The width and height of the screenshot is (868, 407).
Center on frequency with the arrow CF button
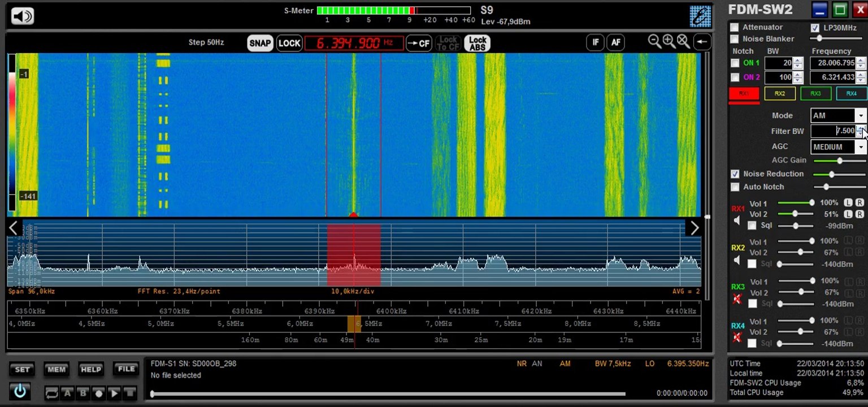tap(419, 43)
